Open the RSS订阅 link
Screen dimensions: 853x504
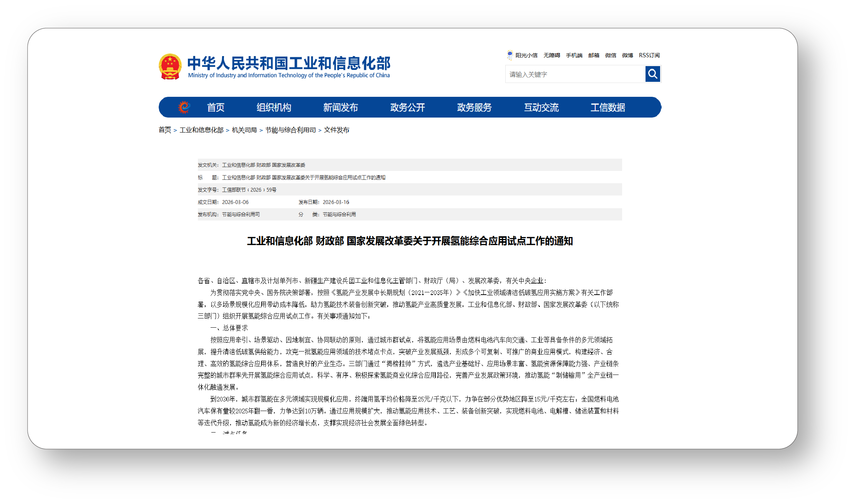[x=649, y=55]
